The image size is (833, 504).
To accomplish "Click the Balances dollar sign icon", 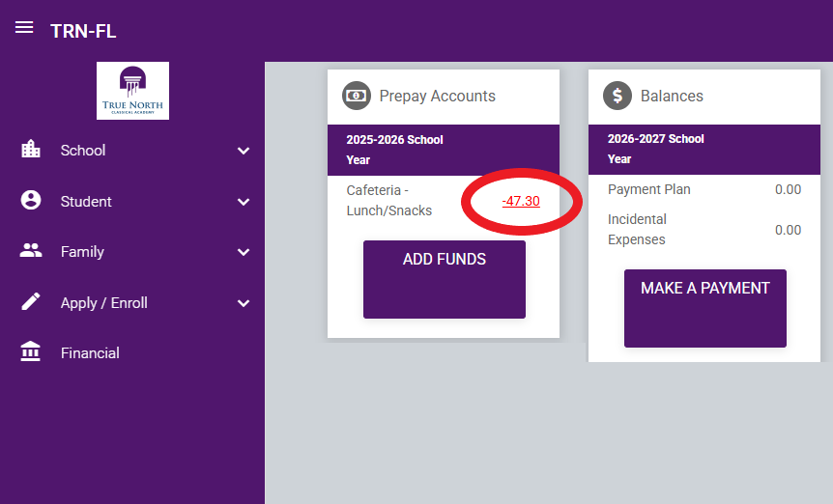I will tap(618, 96).
